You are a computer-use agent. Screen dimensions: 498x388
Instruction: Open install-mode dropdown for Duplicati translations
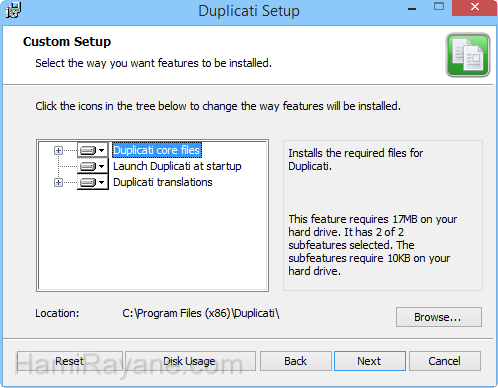(93, 182)
